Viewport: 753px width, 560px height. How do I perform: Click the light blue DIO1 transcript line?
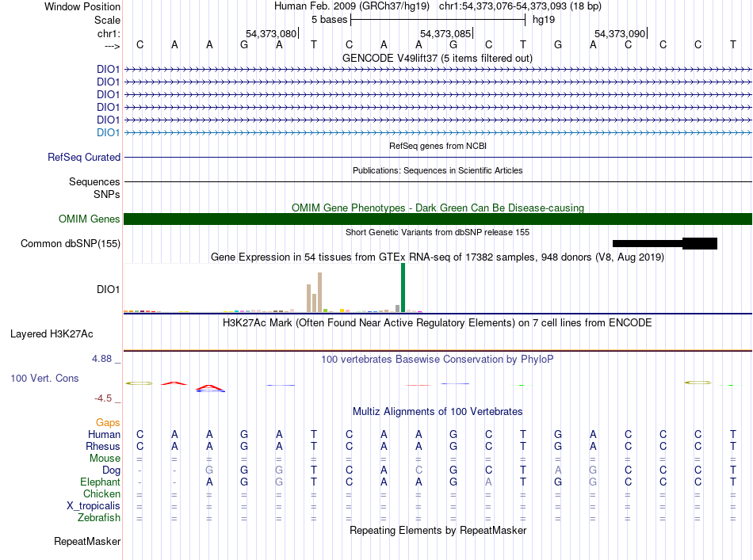pos(438,132)
